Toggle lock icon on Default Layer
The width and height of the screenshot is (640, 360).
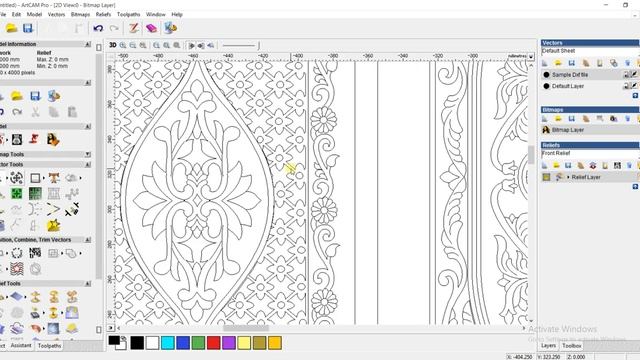tap(626, 86)
